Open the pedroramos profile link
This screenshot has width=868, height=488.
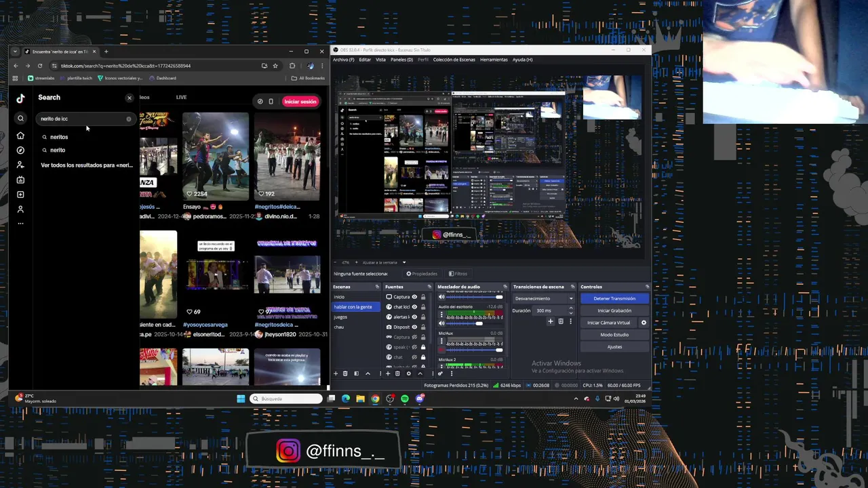[x=209, y=216]
